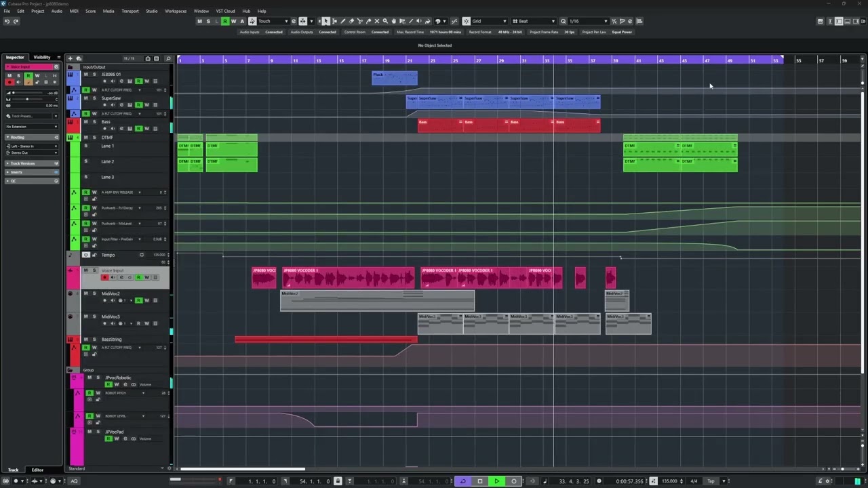Toggle global Mute M in toolbar
The image size is (868, 488).
point(199,21)
